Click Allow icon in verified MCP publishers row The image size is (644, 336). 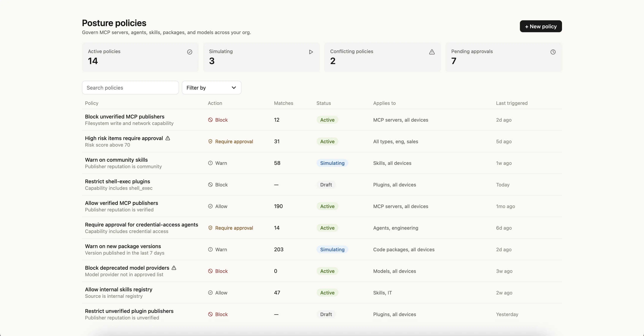pos(210,206)
